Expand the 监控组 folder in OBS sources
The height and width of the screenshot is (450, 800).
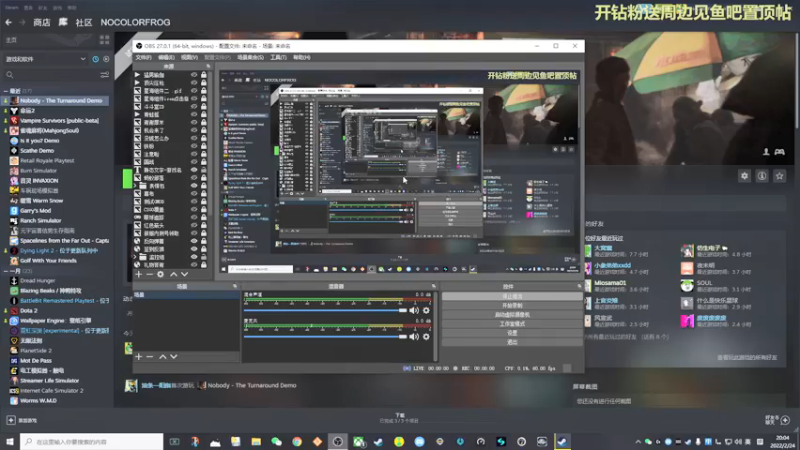click(136, 257)
